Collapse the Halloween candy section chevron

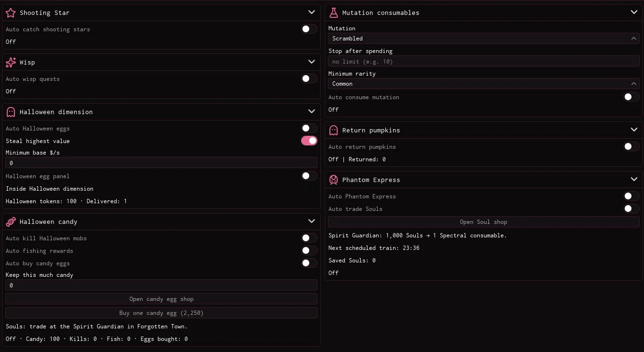click(312, 221)
